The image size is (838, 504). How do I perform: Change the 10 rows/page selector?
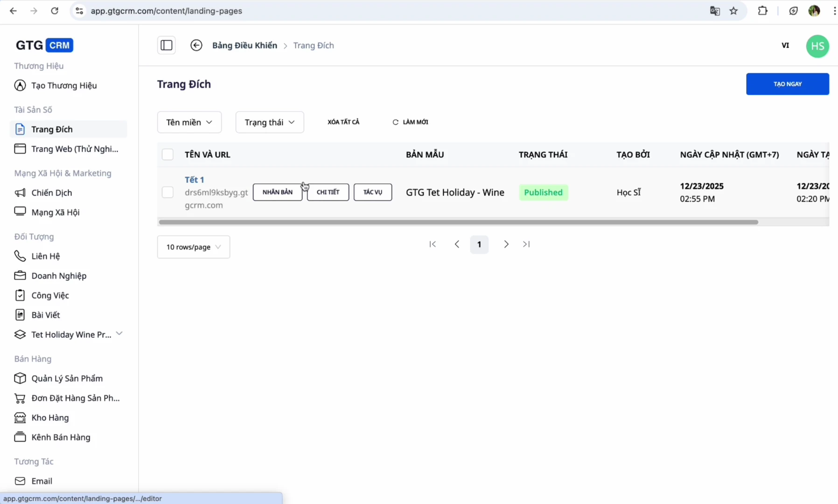click(193, 247)
